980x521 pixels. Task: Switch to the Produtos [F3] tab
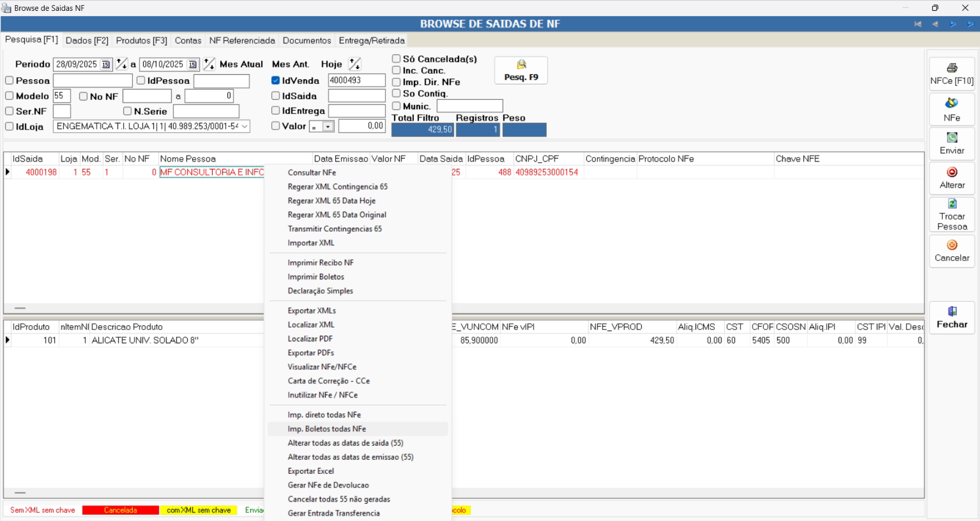coord(141,41)
